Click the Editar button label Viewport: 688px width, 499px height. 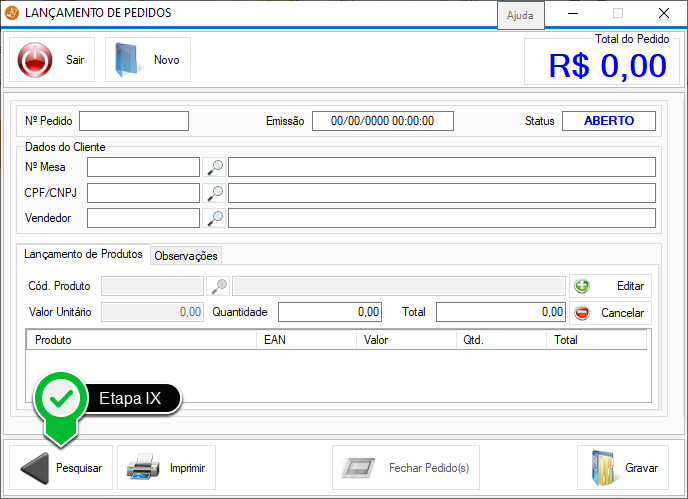point(630,286)
